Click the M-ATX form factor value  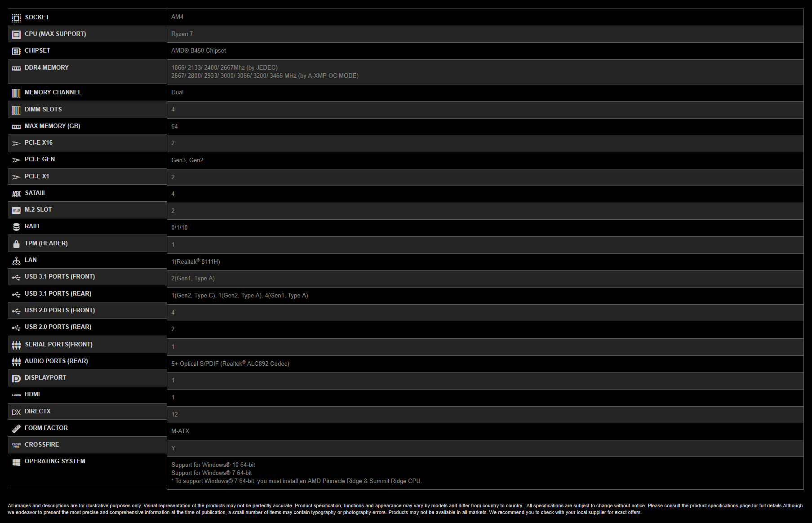(x=180, y=431)
